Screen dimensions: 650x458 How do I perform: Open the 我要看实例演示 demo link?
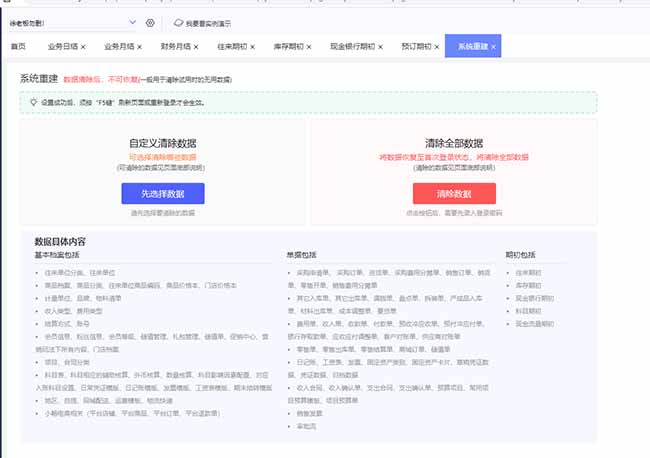pos(208,24)
